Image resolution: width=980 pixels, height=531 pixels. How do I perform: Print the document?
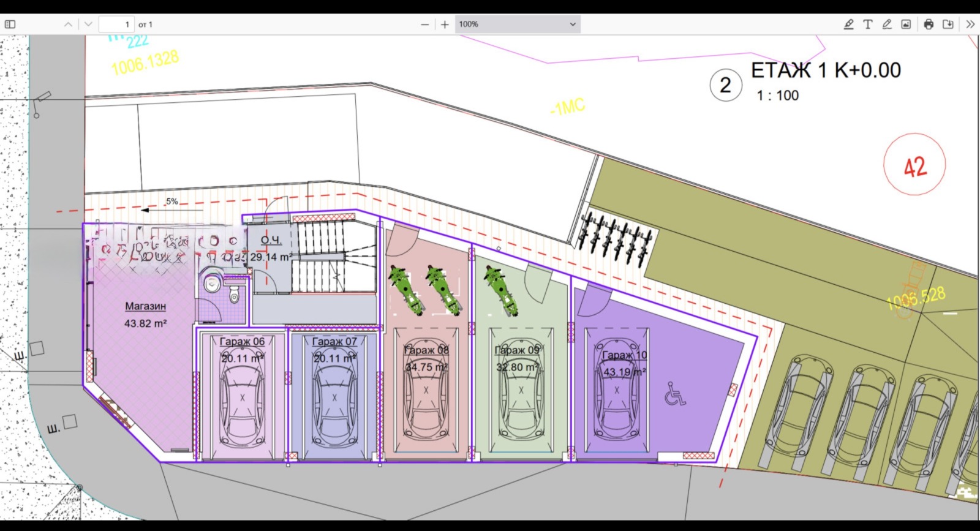(929, 24)
